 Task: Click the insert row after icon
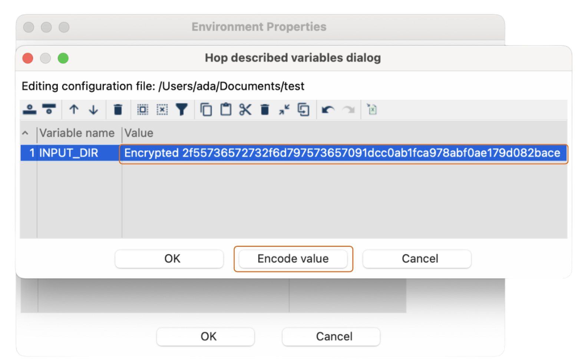[49, 109]
